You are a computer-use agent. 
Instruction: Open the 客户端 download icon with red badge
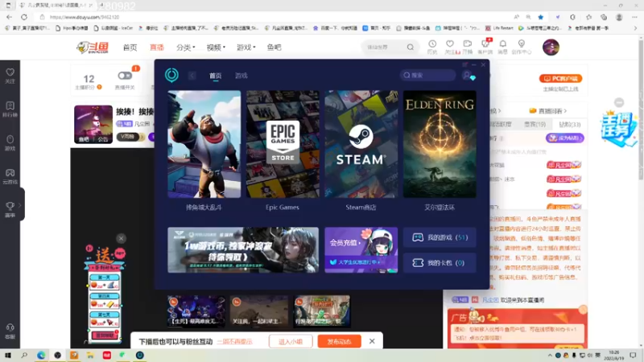click(485, 44)
